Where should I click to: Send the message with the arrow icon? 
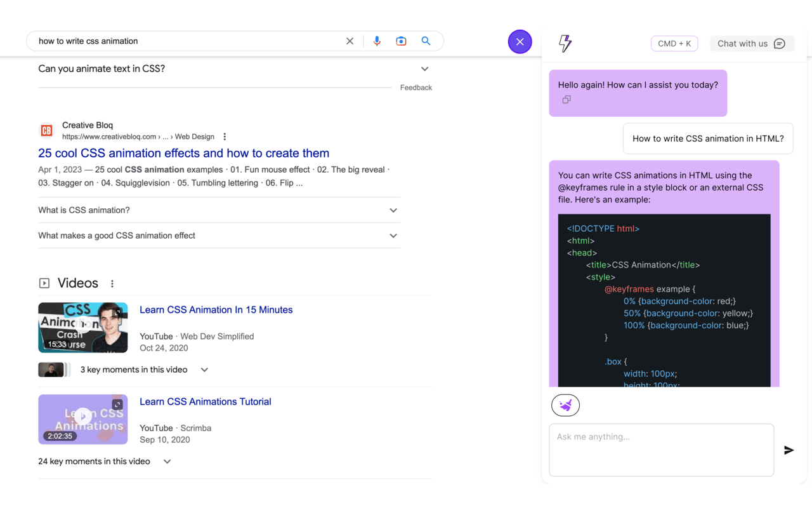789,450
